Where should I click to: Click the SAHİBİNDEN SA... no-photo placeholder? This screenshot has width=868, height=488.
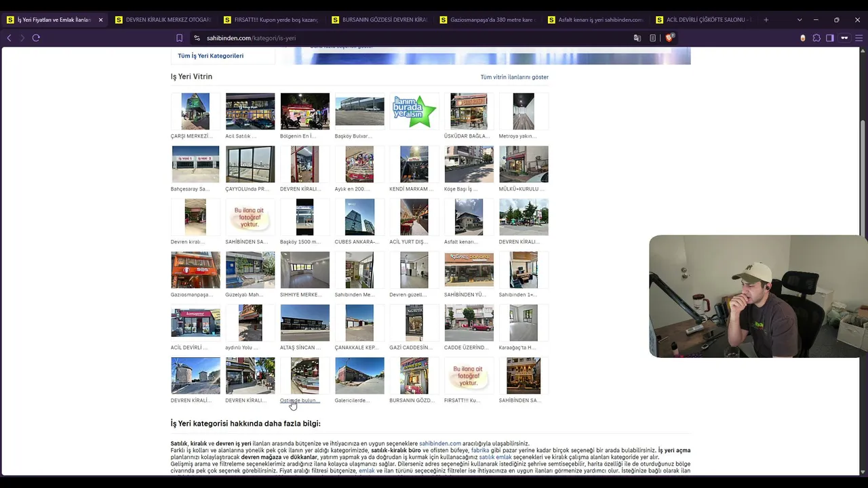point(250,217)
